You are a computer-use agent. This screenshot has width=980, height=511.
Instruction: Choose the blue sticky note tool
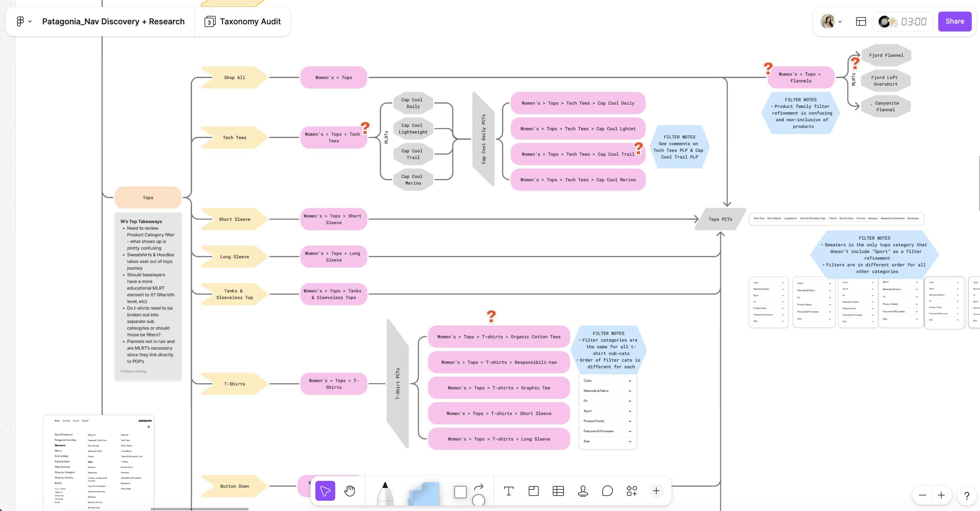coord(424,494)
